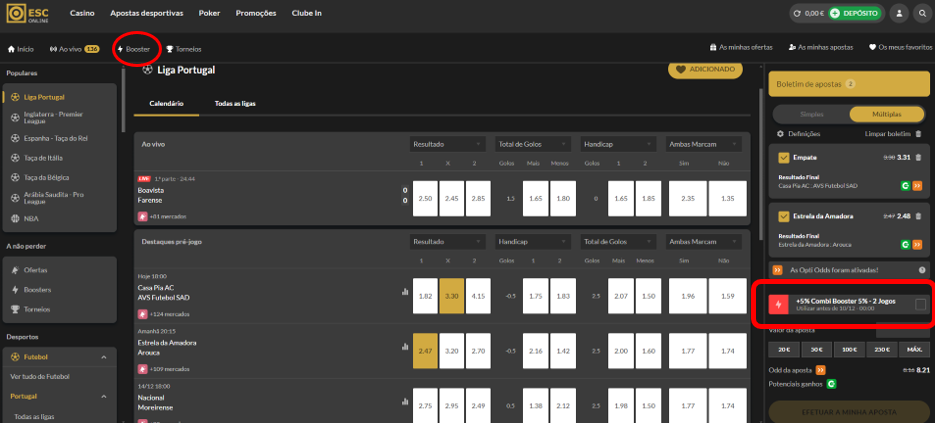Choose the 20 € quick stake
Screen dimensions: 935x423
pos(784,350)
